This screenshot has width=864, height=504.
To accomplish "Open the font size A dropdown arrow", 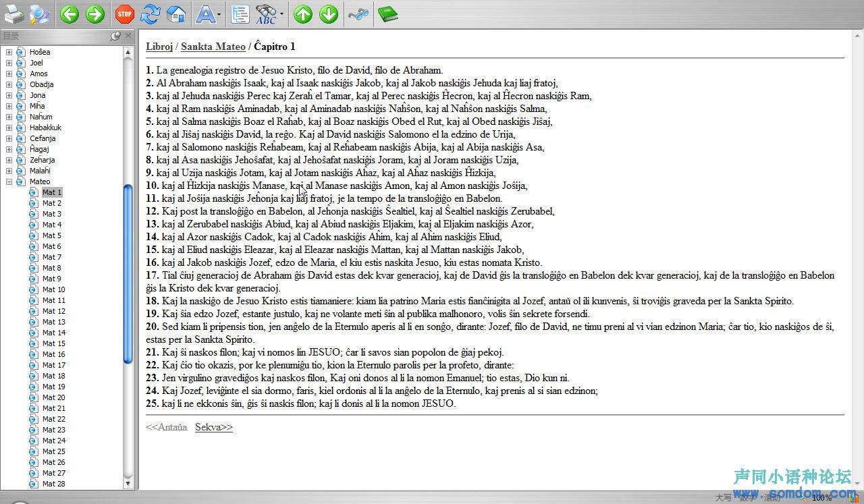I will click(x=219, y=15).
